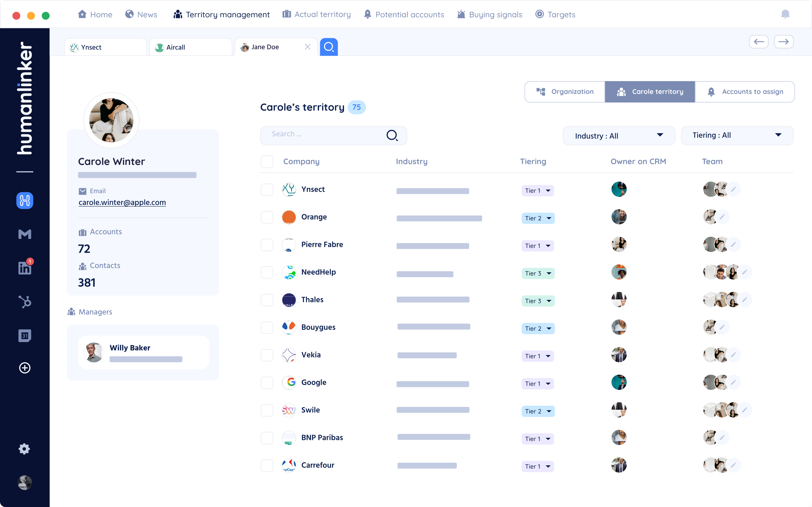
Task: Click the plus icon to add an integration
Action: [24, 368]
